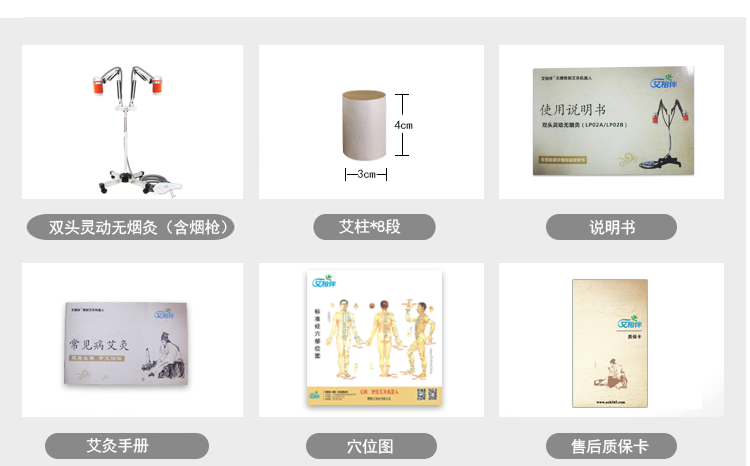750x466 pixels.
Task: Click the 4cm height dimension marker
Action: (x=403, y=125)
